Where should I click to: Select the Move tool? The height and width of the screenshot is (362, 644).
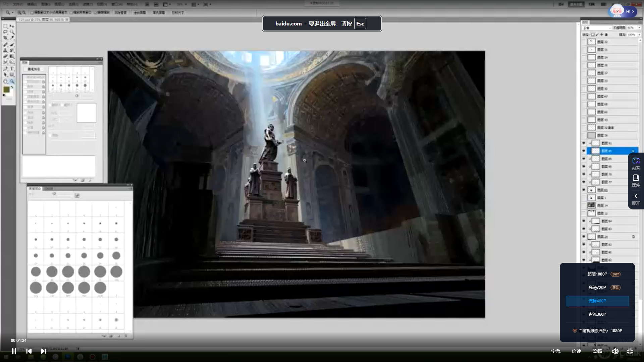coord(12,26)
